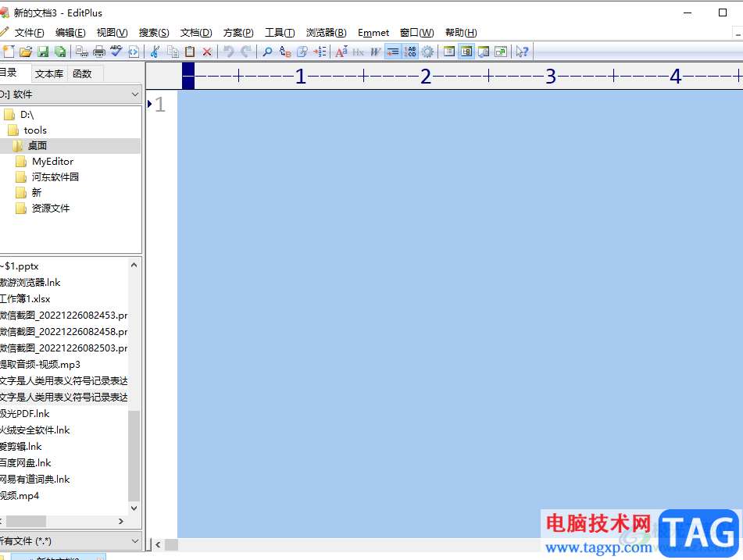Click the red X Delete icon
The image size is (743, 560).
pos(207,52)
